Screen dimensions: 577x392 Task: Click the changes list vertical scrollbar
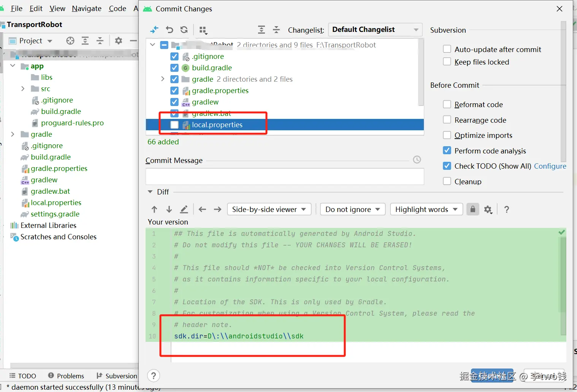point(421,72)
